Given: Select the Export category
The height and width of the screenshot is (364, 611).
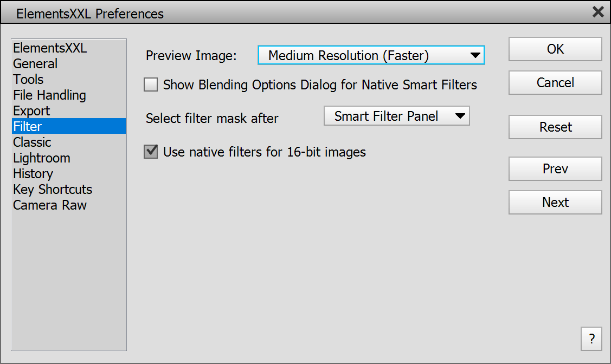Looking at the screenshot, I should click(x=31, y=111).
